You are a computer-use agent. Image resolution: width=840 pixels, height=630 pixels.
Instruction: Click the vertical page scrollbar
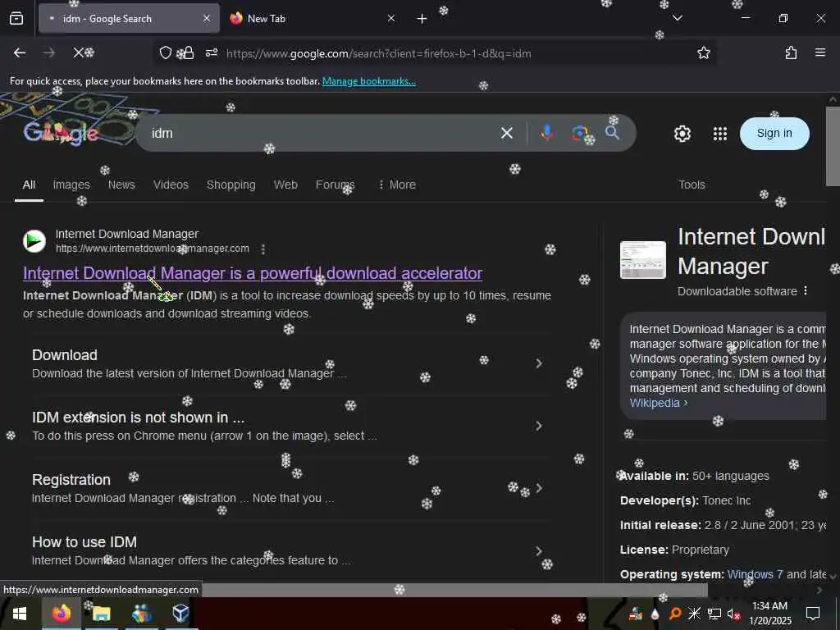(x=833, y=146)
